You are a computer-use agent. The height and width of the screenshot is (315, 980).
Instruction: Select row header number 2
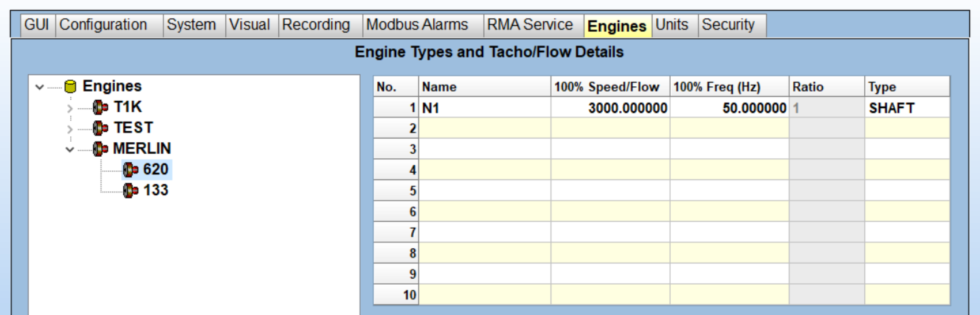pyautogui.click(x=396, y=128)
